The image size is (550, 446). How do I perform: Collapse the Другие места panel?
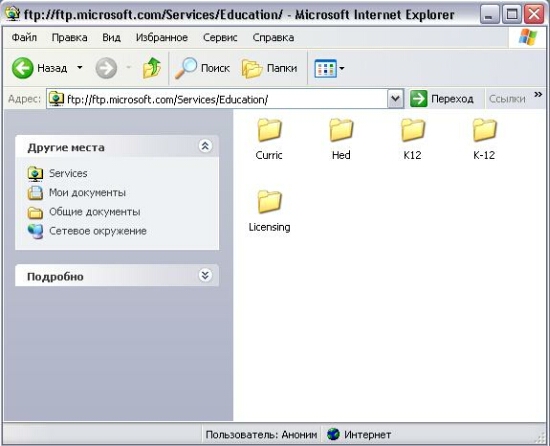[205, 146]
